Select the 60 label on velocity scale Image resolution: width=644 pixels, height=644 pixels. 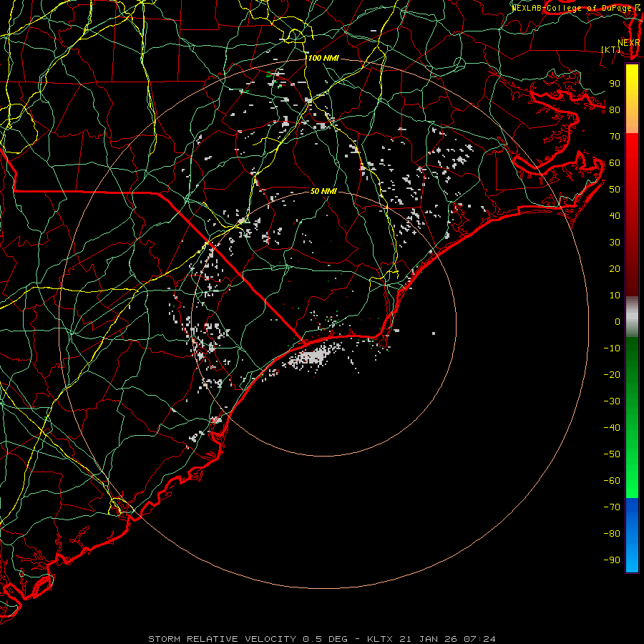click(x=615, y=163)
